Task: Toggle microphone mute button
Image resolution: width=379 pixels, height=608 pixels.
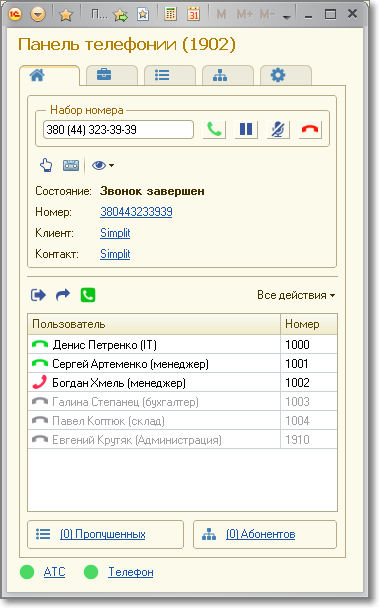Action: (x=278, y=129)
